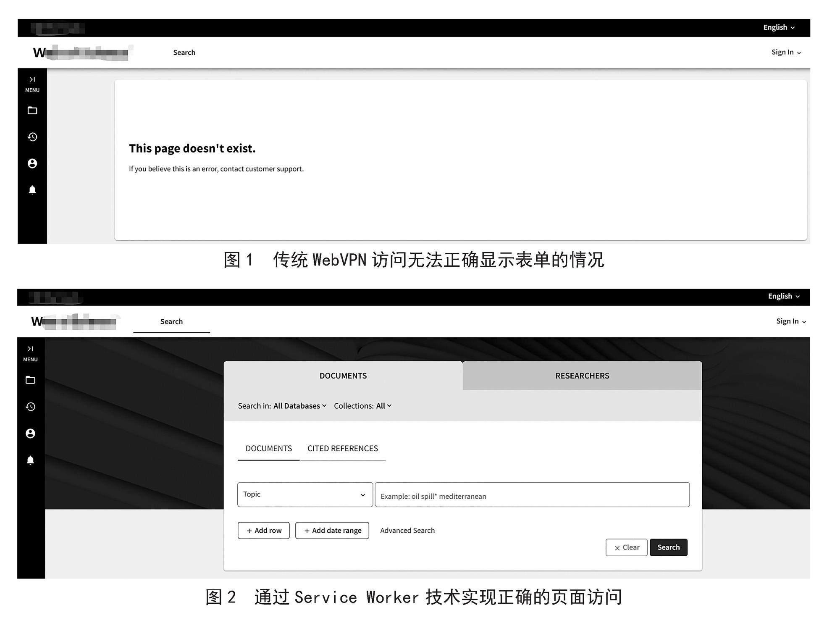Click the Add row button
The height and width of the screenshot is (618, 840).
(264, 531)
